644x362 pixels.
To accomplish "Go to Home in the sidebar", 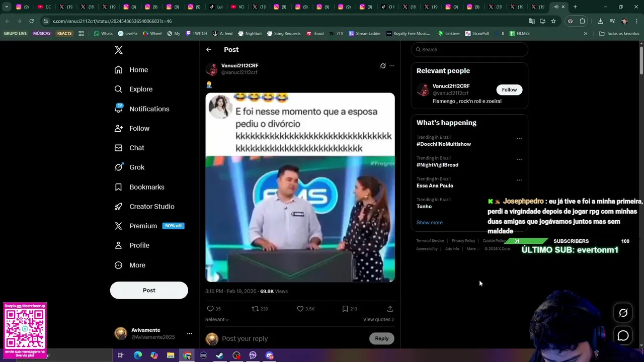I will tap(131, 70).
